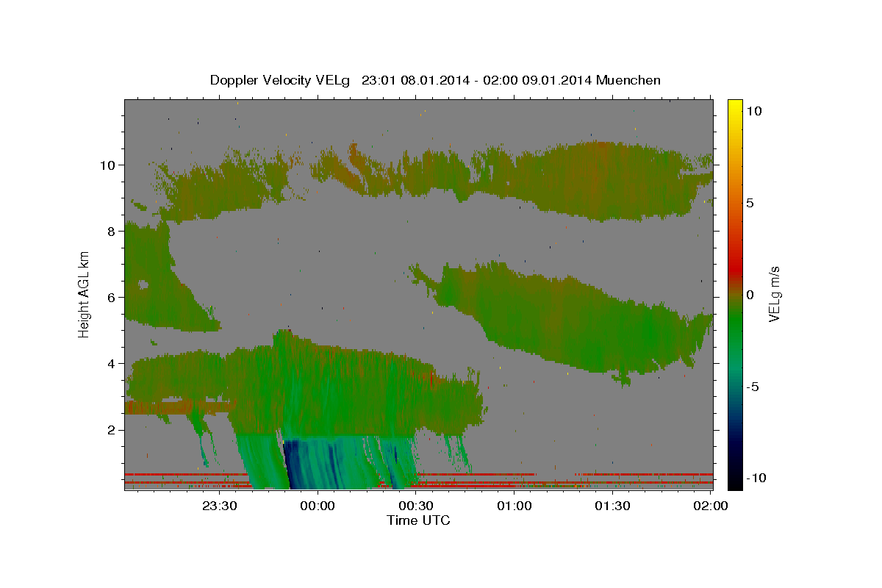Click the '00:30' time tick label
The height and width of the screenshot is (588, 882).
coord(416,506)
